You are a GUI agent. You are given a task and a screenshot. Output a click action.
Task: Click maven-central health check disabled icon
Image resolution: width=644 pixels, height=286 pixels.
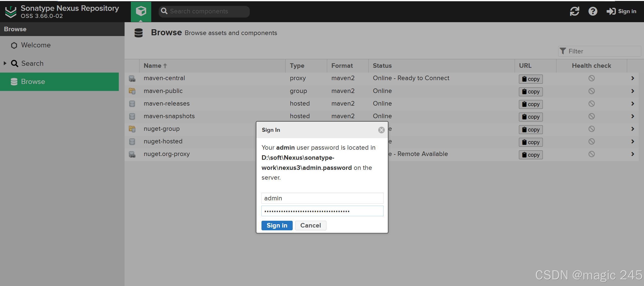tap(591, 78)
